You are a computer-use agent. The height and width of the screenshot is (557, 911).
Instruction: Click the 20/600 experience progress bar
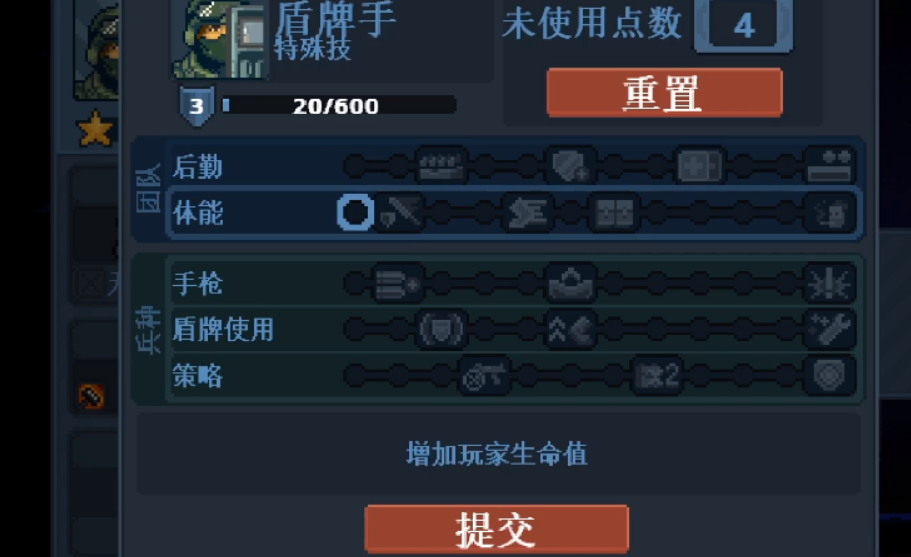click(339, 106)
